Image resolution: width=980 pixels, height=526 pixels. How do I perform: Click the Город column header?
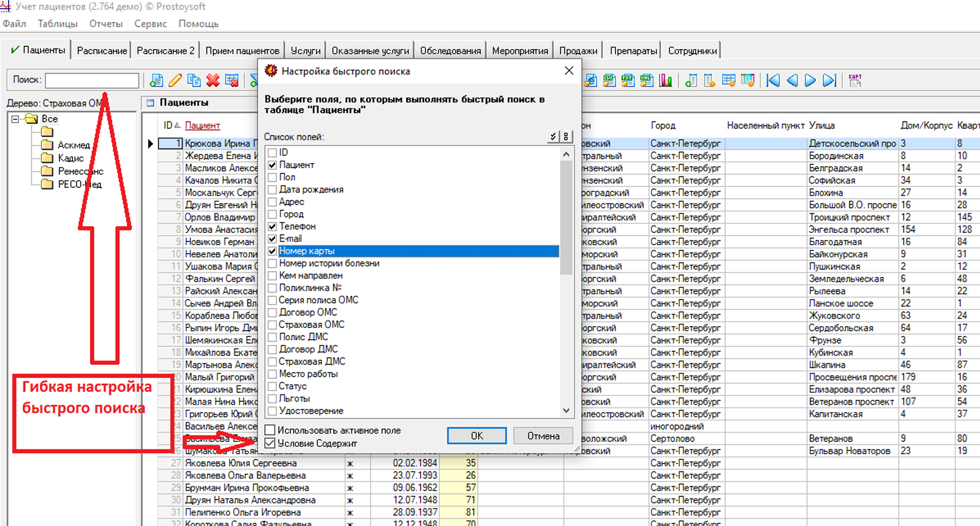tap(663, 125)
